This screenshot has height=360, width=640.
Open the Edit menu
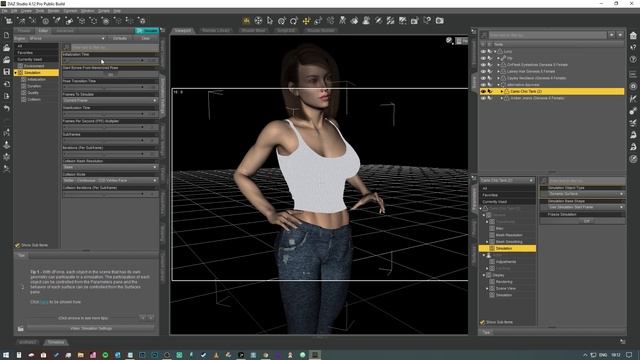coord(14,11)
